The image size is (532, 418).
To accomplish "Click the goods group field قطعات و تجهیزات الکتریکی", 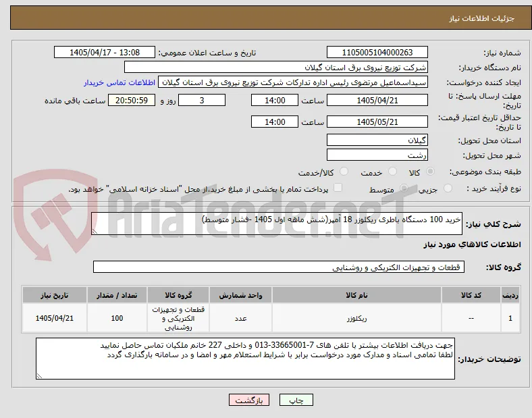I will (x=279, y=267).
